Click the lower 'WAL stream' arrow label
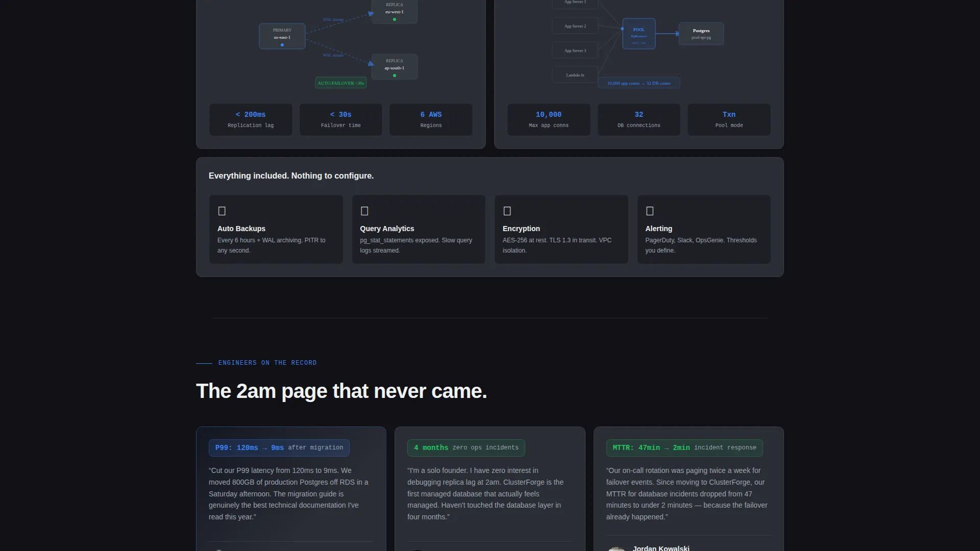980x551 pixels. 333,55
